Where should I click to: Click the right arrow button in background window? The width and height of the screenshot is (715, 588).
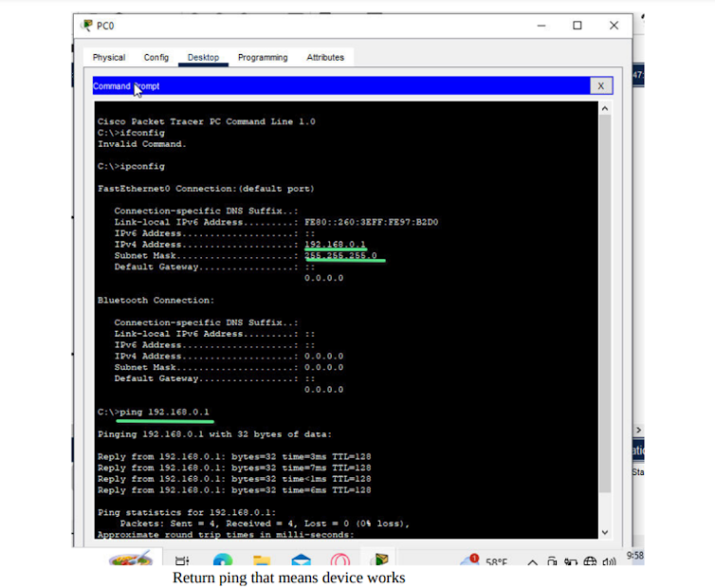pyautogui.click(x=638, y=431)
